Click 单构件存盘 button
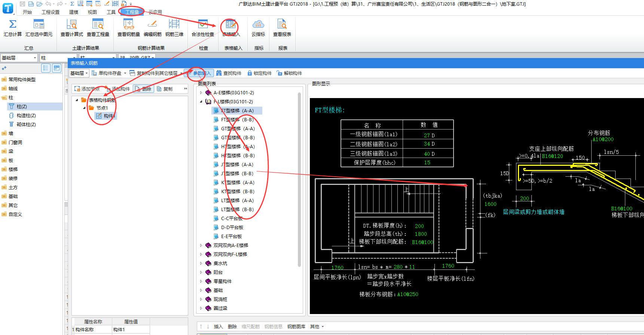Viewport: 644px width, 335px height. [x=107, y=73]
